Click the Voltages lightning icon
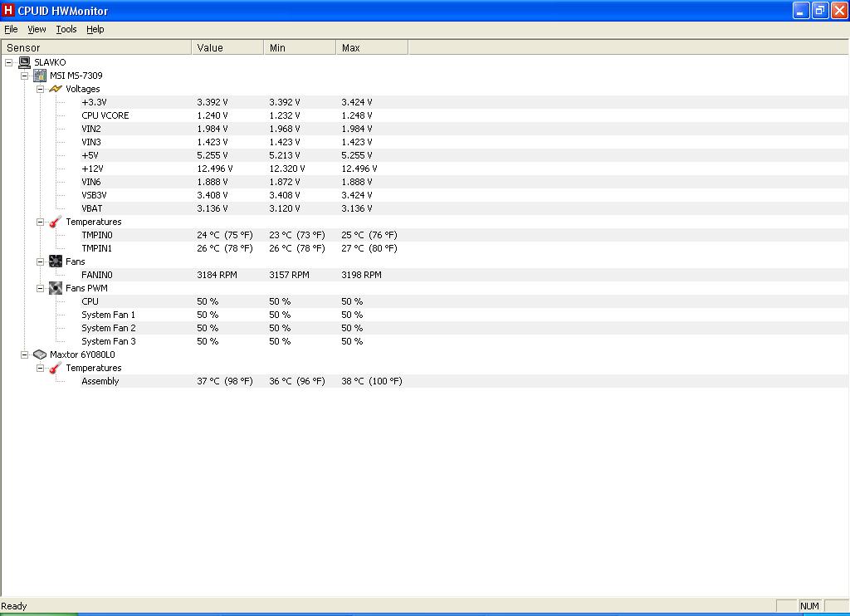 [56, 89]
